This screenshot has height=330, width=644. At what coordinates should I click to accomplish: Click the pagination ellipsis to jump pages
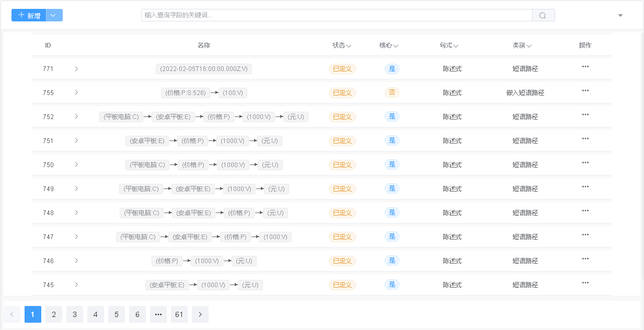(x=158, y=314)
